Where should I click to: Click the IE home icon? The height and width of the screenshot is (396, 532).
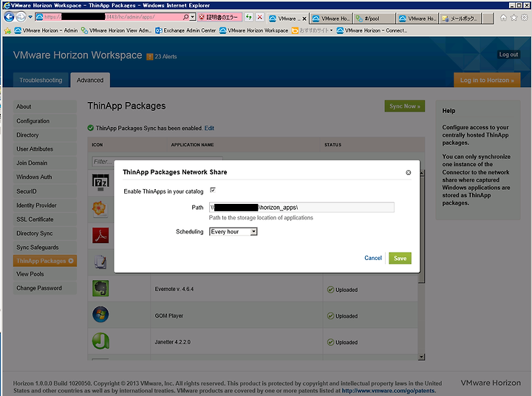(503, 18)
